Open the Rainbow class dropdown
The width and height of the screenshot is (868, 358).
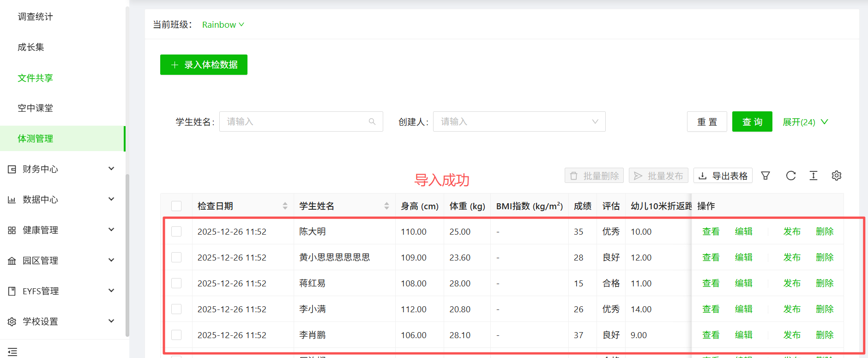223,24
